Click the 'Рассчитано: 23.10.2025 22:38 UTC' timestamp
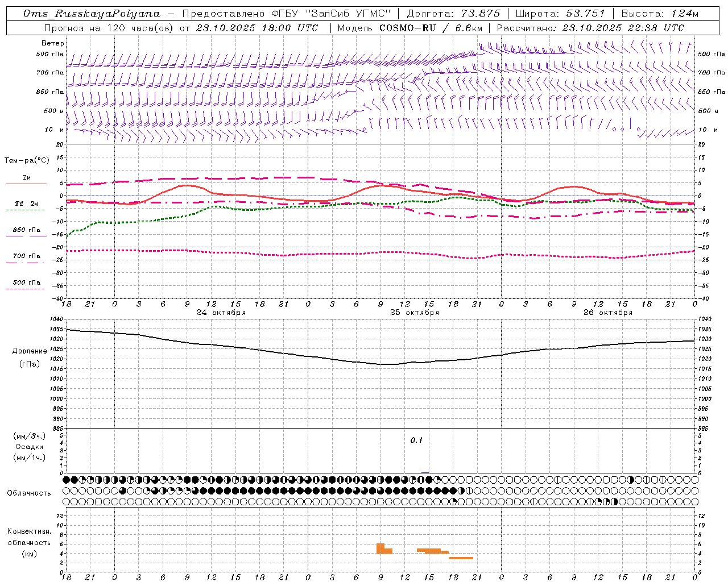This screenshot has width=728, height=582. click(x=590, y=28)
